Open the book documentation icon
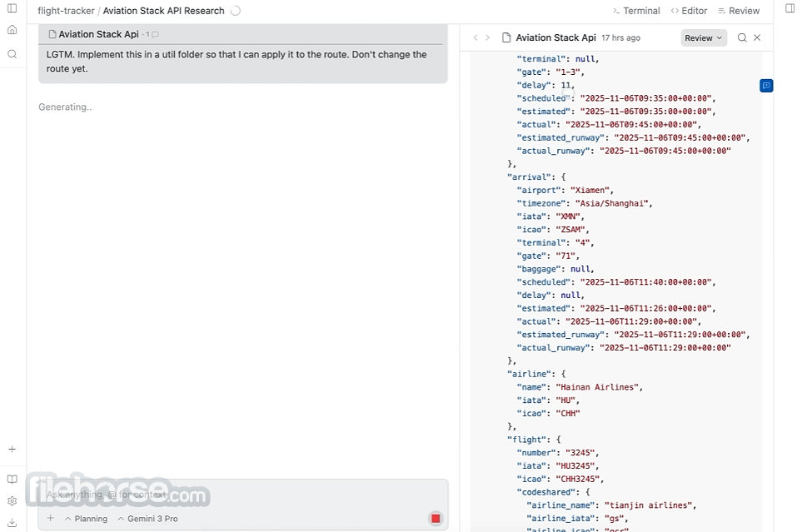The height and width of the screenshot is (532, 802). [12, 480]
